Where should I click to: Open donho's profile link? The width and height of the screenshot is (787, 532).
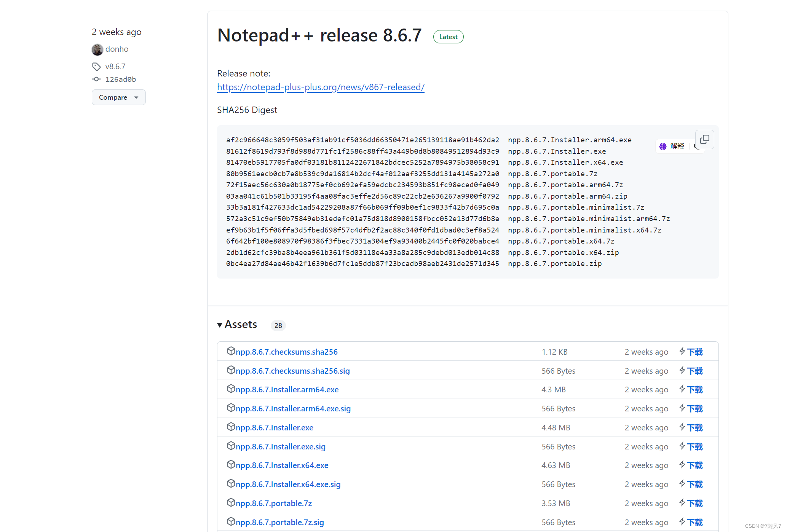(x=117, y=49)
